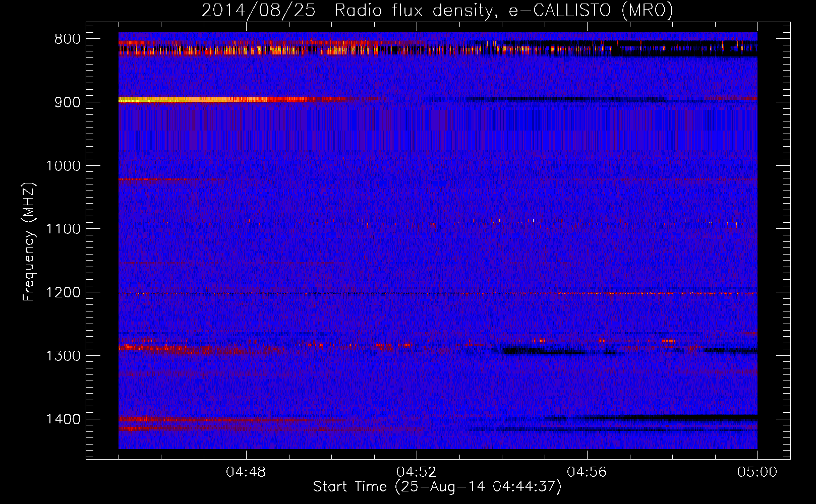Click the "Start Time (25-Aug-14 04:44:37)" label
816x504 pixels.
(437, 487)
